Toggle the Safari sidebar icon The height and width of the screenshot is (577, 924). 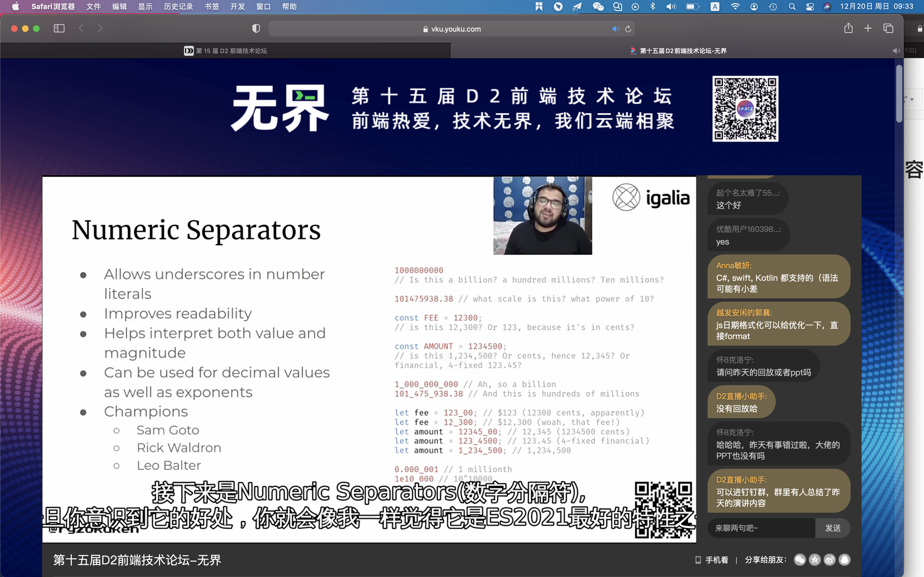tap(59, 28)
